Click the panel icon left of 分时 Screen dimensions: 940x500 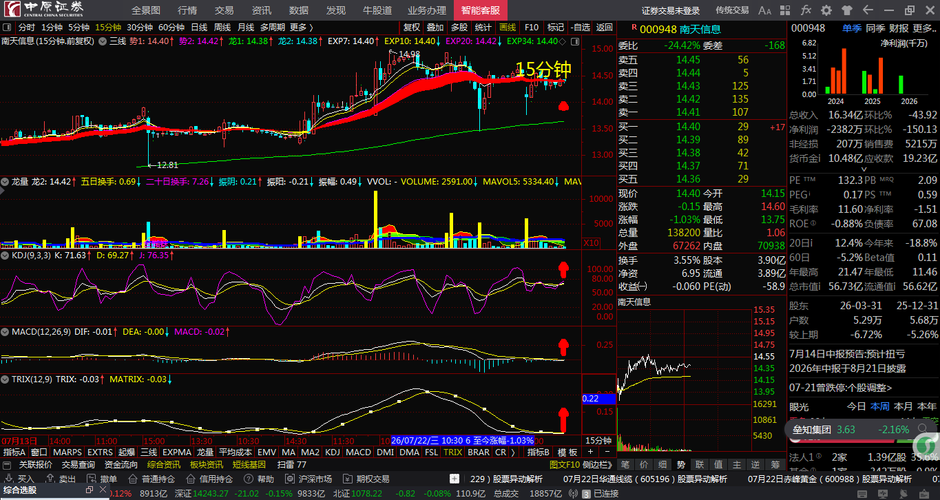7,28
